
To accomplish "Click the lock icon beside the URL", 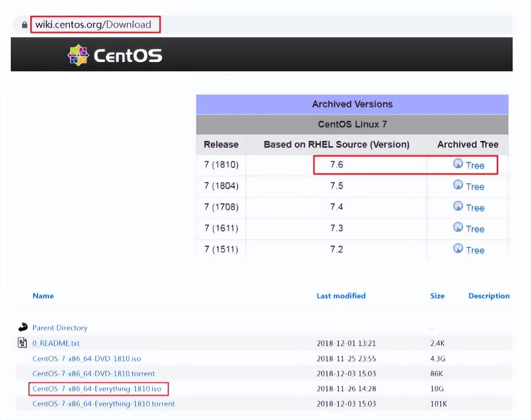I will coord(25,25).
